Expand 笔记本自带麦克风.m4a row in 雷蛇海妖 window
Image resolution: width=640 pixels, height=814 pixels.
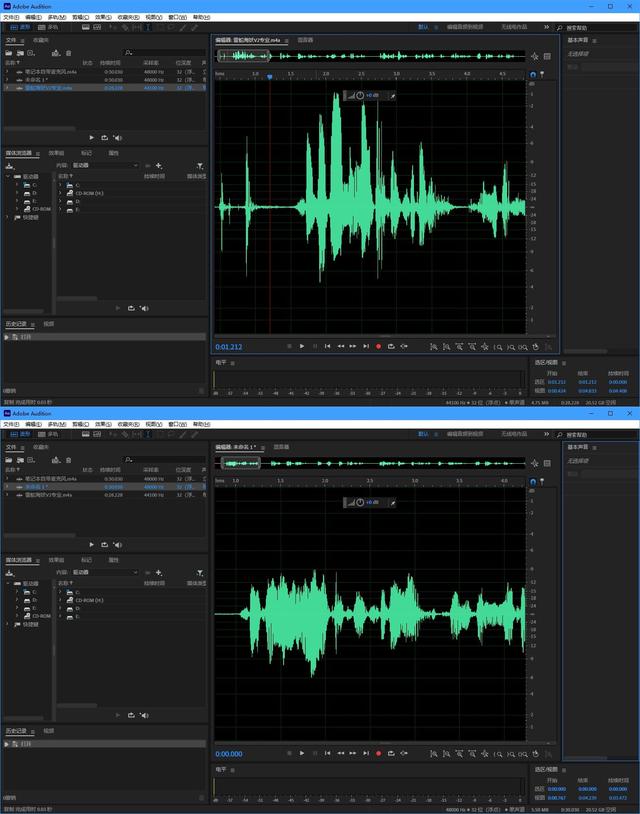7,72
